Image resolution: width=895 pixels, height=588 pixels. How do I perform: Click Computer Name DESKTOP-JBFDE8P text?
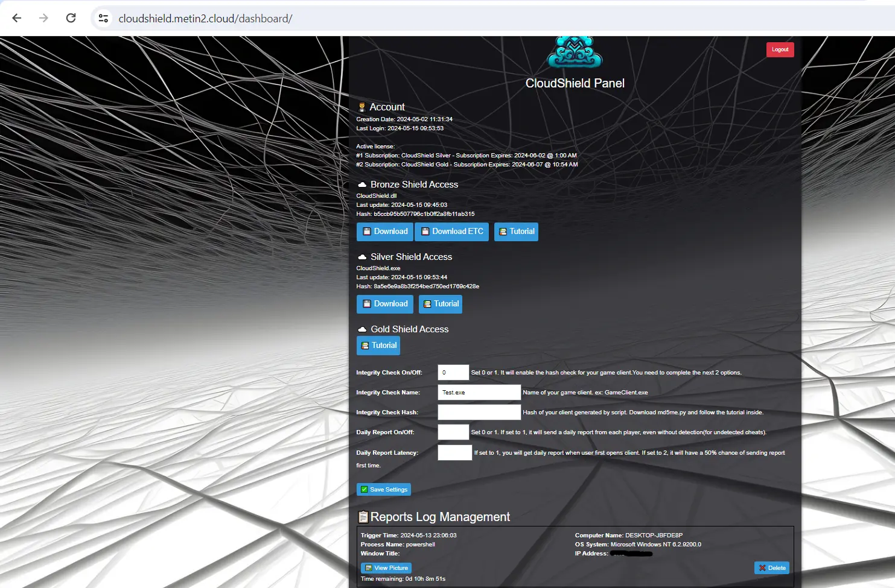[x=629, y=536]
